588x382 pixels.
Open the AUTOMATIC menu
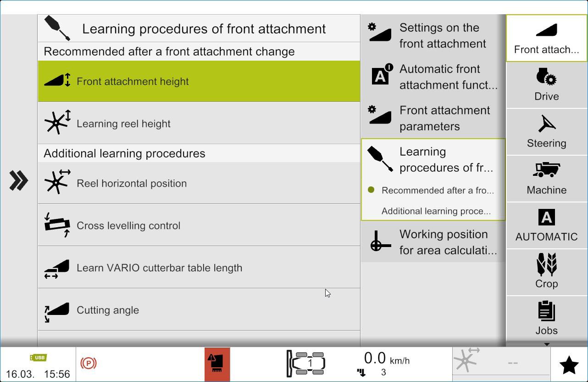pyautogui.click(x=546, y=225)
